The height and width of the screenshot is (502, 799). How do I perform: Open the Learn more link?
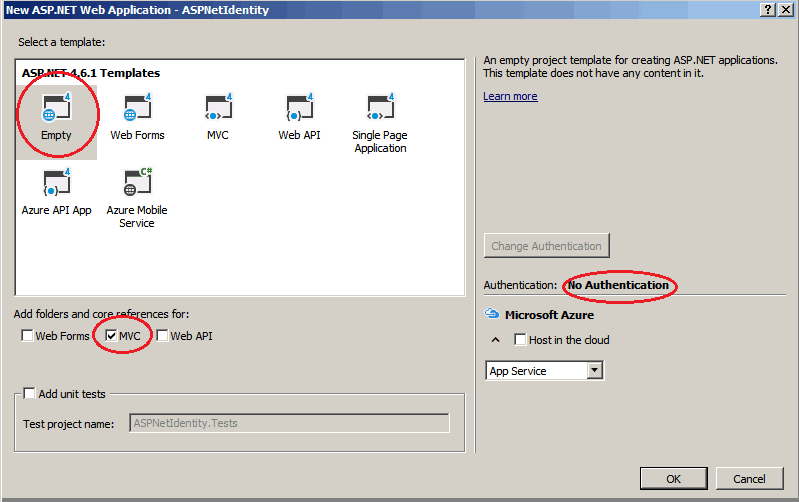(510, 96)
